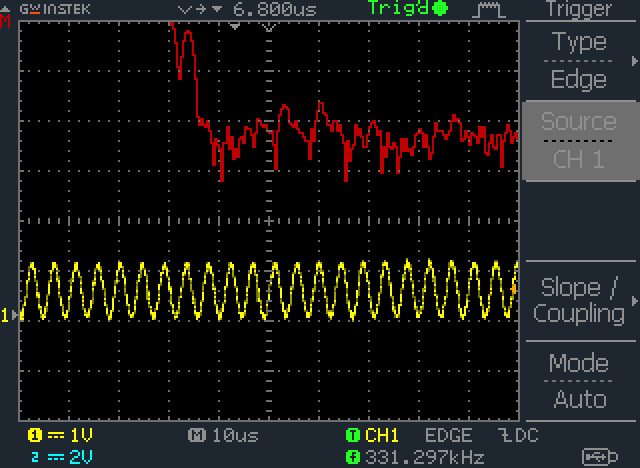This screenshot has height=468, width=640.
Task: Expand the Type submenu arrow
Action: (x=634, y=61)
